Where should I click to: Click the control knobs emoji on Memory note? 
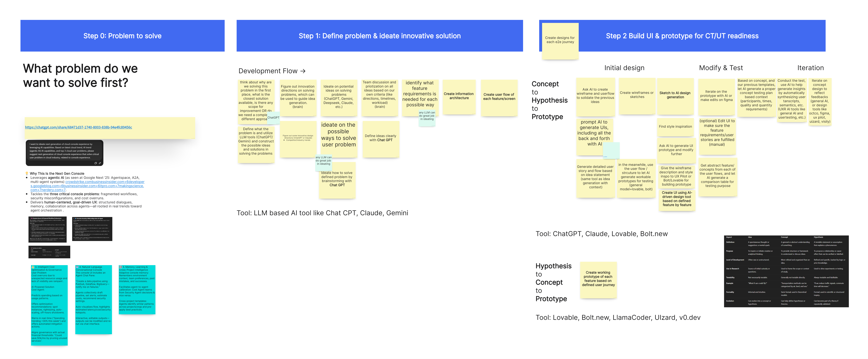121,267
